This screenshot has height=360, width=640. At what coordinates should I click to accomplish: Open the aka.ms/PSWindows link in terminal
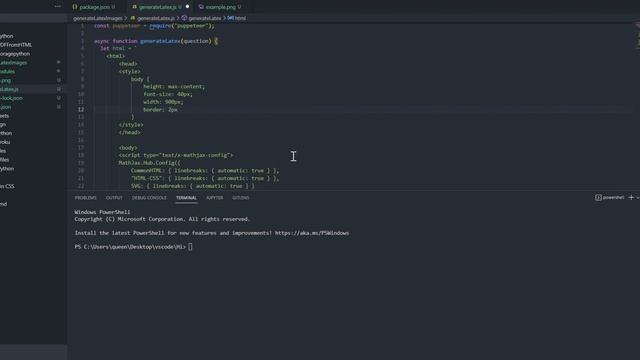(x=311, y=233)
